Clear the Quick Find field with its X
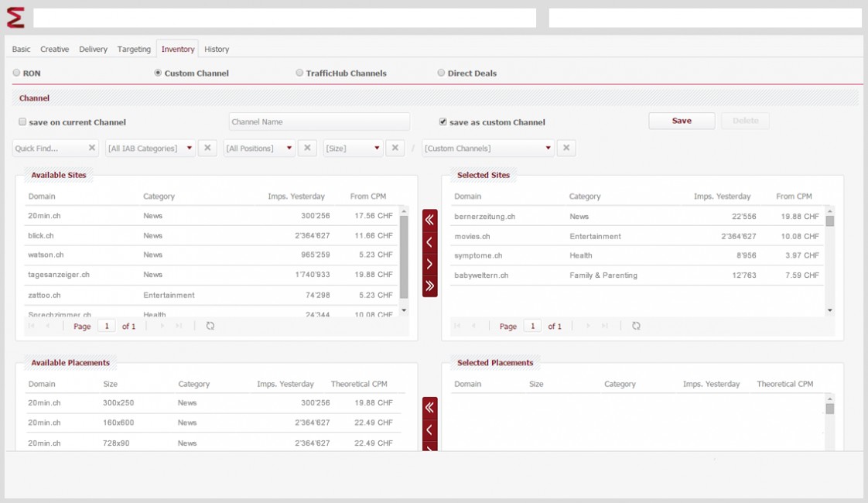This screenshot has width=868, height=503. 92,148
